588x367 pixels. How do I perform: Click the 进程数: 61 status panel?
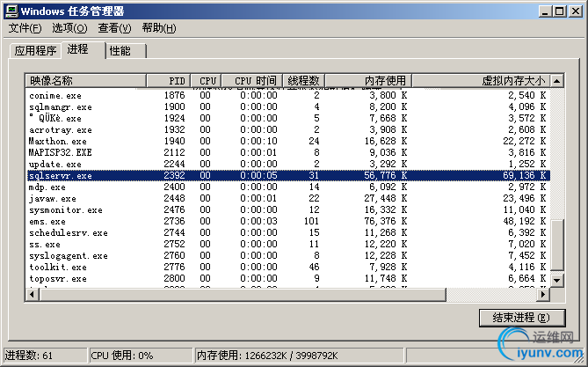pyautogui.click(x=46, y=356)
